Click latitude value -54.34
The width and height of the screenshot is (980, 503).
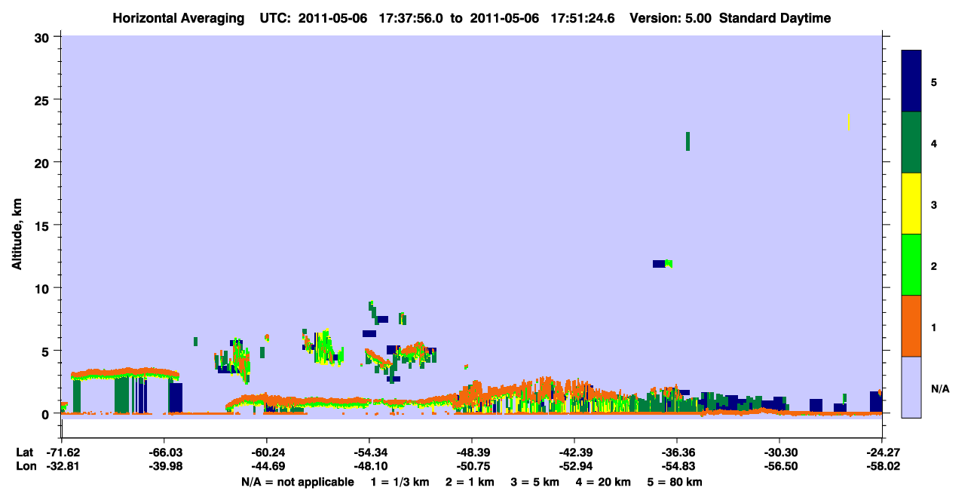[x=369, y=452]
